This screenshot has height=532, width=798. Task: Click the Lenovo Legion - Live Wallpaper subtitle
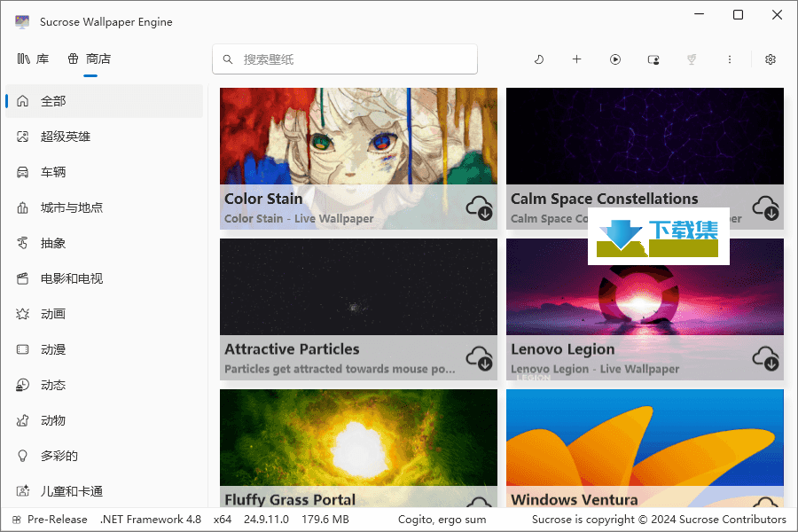click(x=595, y=369)
